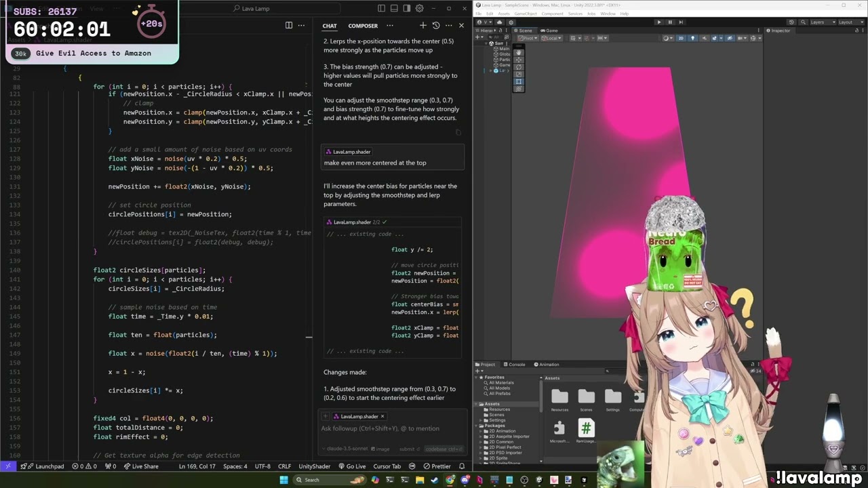
Task: Select the Rect tool in Scene
Action: 519,81
